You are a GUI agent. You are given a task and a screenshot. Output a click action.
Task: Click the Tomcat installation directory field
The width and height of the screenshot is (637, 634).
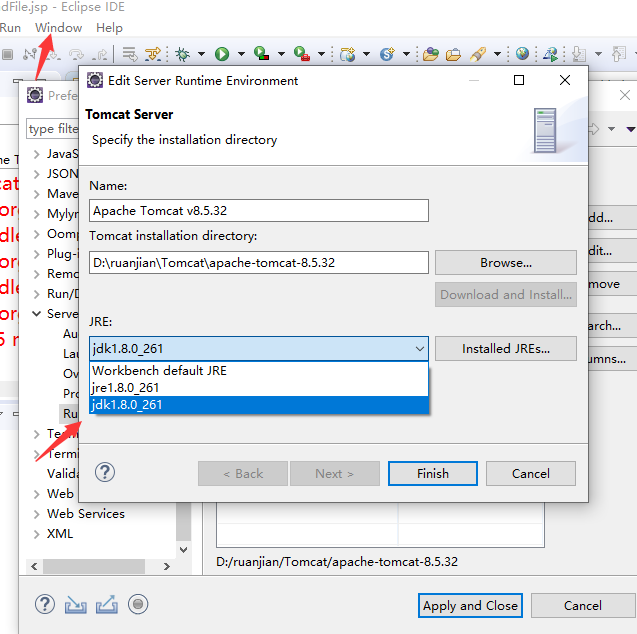[259, 262]
